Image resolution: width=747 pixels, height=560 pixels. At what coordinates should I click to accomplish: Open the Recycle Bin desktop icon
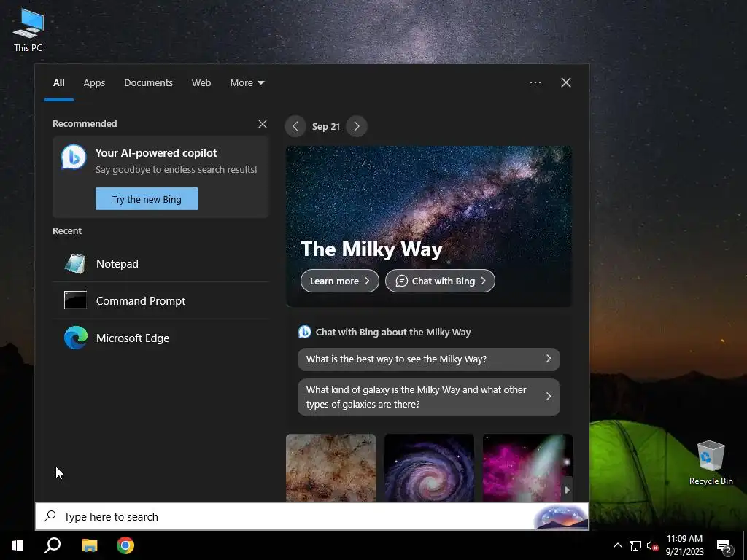coord(711,462)
